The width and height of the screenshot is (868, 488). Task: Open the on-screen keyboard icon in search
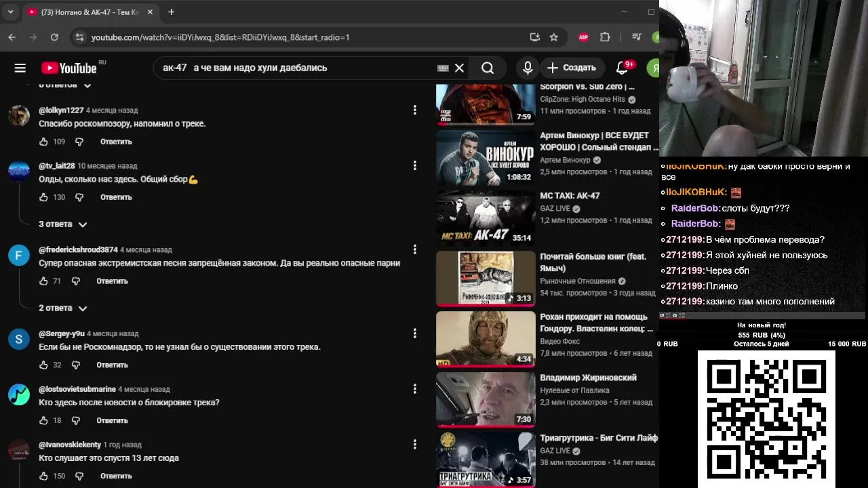pos(443,68)
